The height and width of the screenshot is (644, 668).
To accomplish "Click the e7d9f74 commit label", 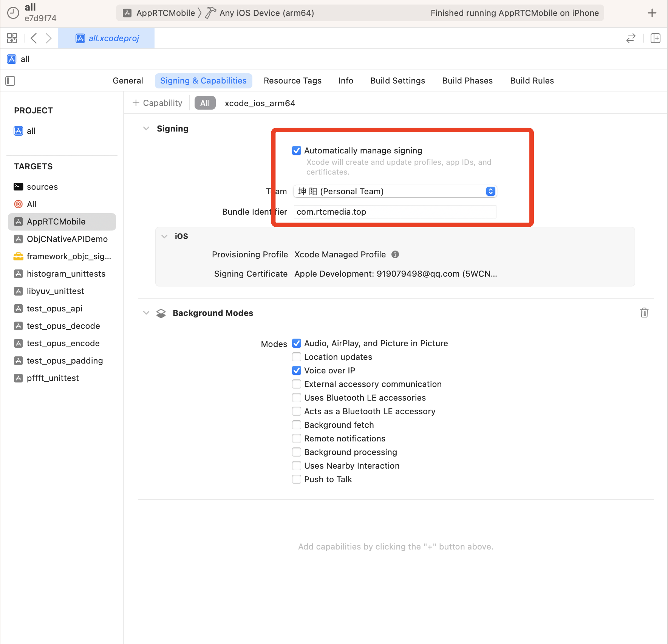I will [x=40, y=18].
